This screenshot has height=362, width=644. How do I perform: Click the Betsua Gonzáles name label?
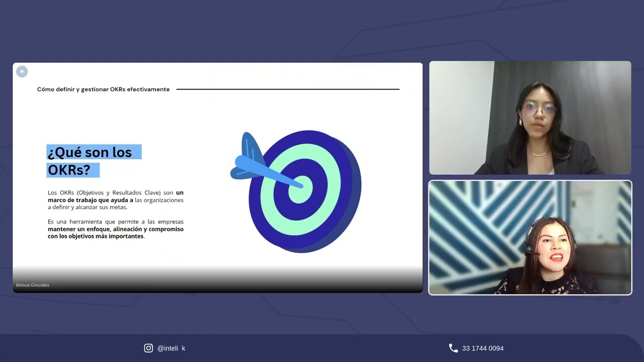33,285
